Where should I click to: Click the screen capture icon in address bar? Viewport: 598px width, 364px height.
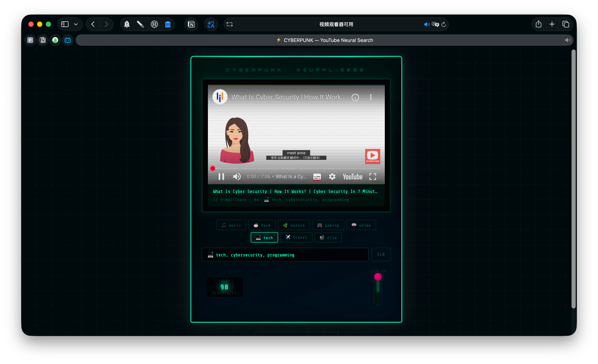[x=230, y=24]
